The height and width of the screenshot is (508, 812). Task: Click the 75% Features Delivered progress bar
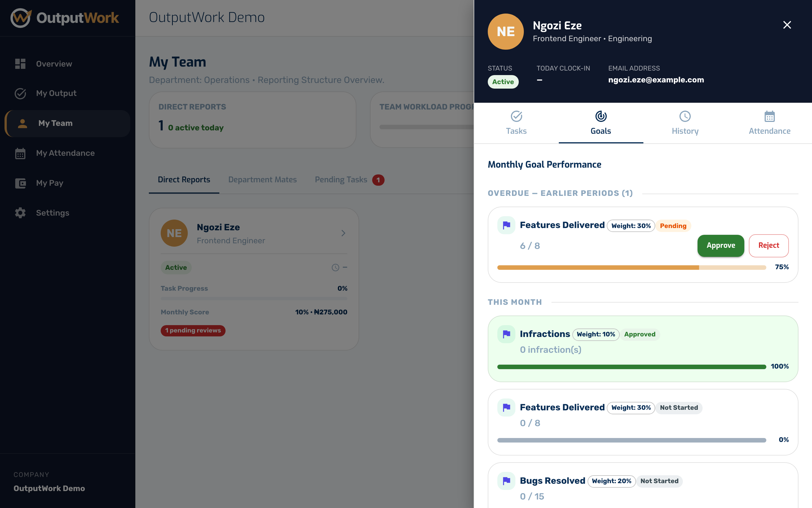(x=632, y=268)
